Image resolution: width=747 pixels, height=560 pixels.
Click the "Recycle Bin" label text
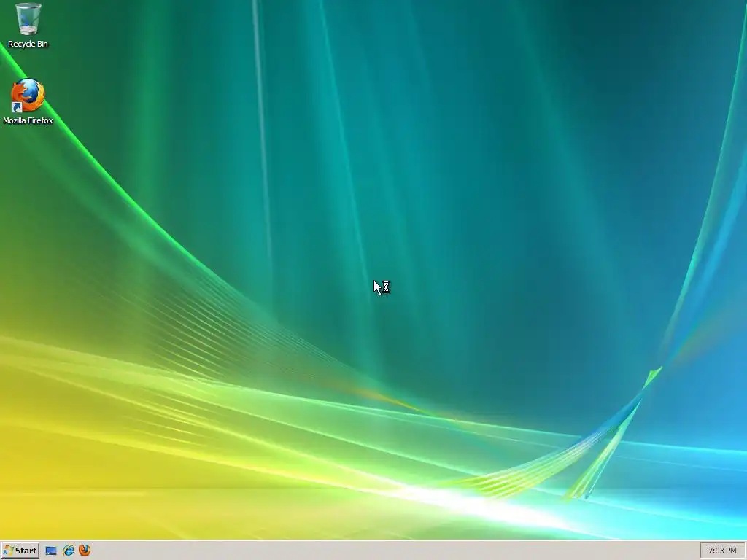[28, 44]
